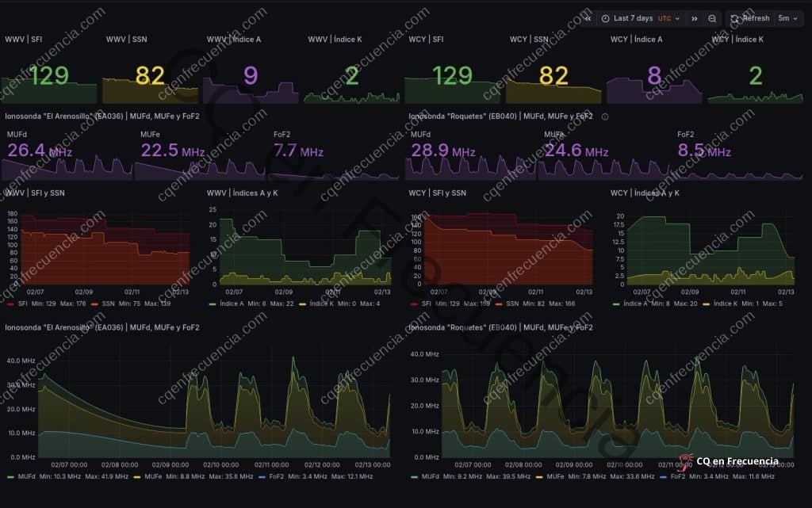Viewport: 812px width, 508px height.
Task: Click the clock icon in time picker
Action: click(x=606, y=18)
